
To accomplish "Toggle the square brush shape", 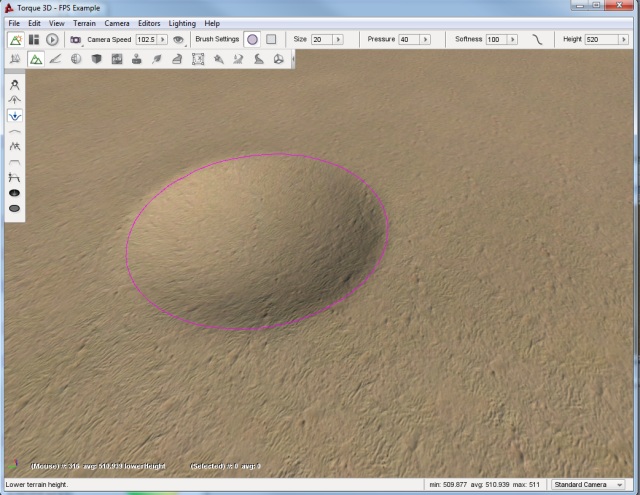I will (x=270, y=39).
